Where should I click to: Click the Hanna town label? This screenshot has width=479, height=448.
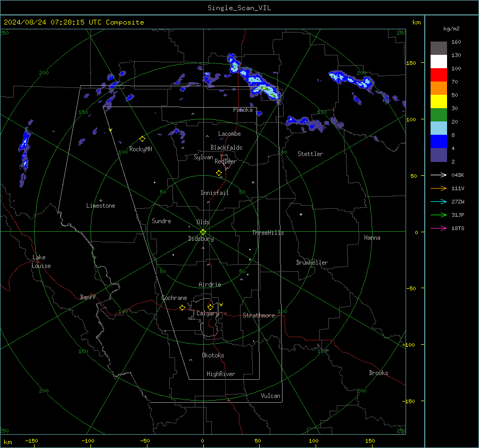(372, 238)
